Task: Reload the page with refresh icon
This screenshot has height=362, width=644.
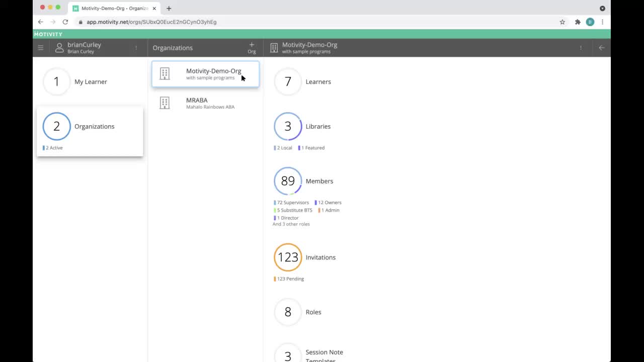Action: pos(65,22)
